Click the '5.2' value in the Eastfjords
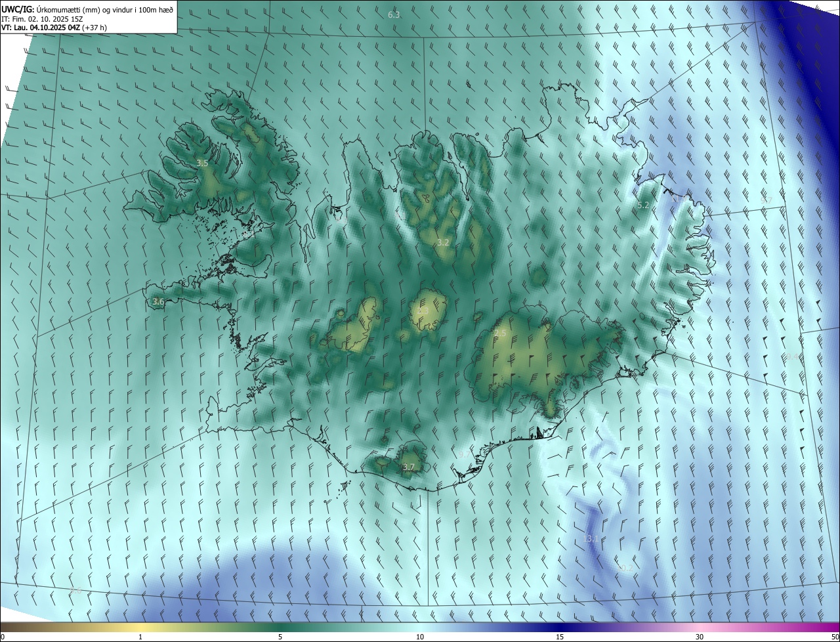 (643, 205)
